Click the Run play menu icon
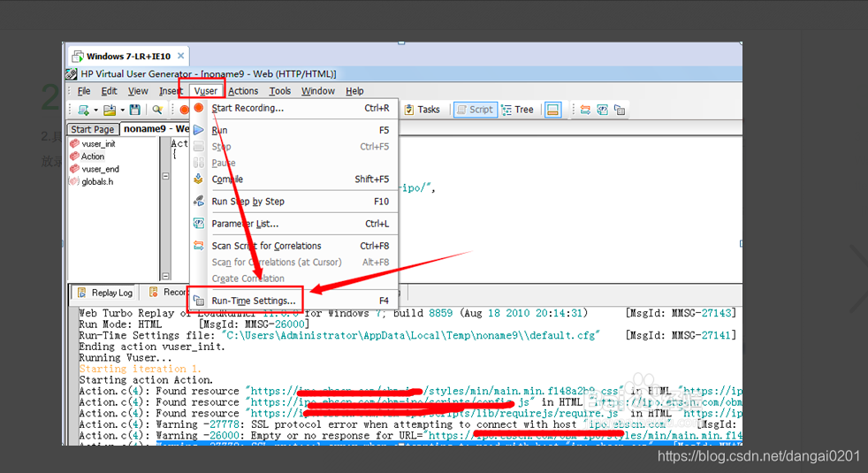This screenshot has height=473, width=868. (199, 130)
